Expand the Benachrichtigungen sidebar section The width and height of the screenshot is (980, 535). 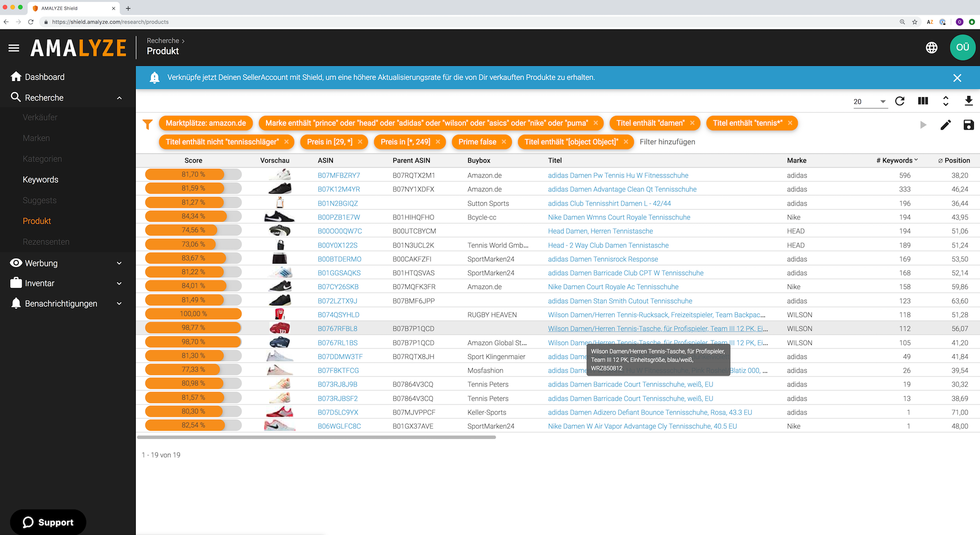click(119, 304)
